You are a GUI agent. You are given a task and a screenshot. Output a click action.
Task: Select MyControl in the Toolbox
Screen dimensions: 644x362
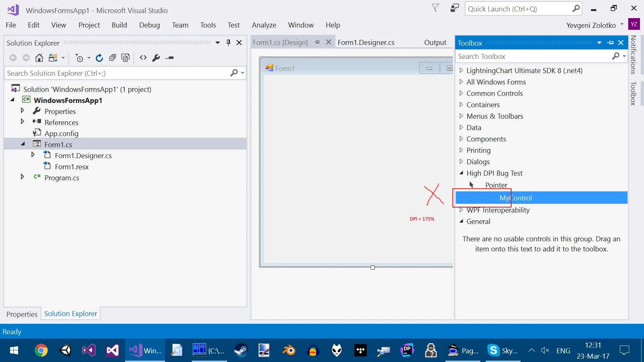pos(541,198)
